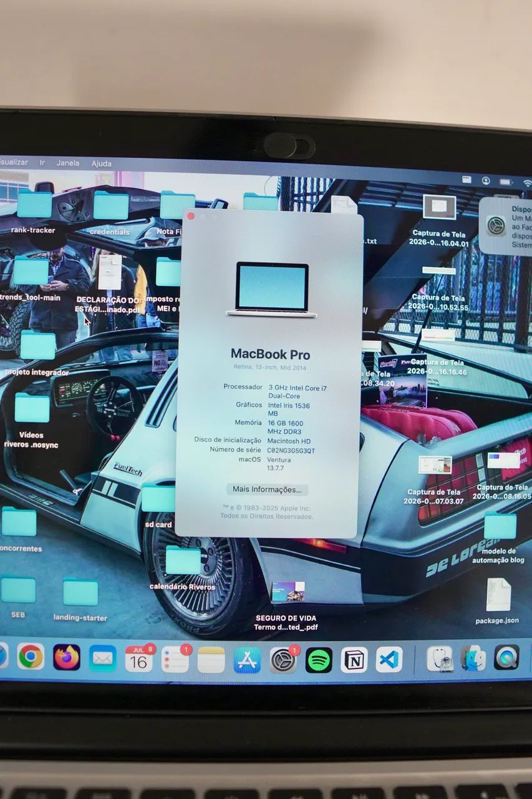
Task: Open Calendar showing Jul 16 in Dock
Action: point(139,659)
